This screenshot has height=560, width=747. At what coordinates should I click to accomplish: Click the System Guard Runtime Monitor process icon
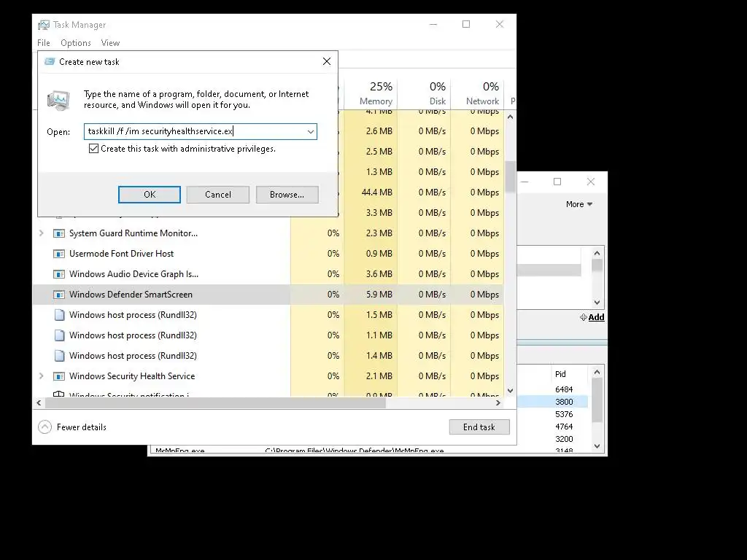point(58,233)
